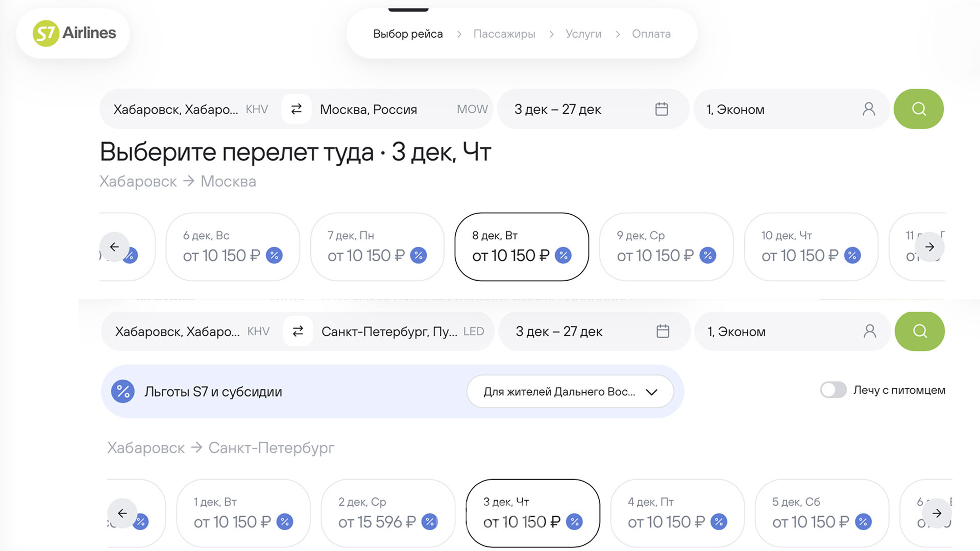The width and height of the screenshot is (980, 551).
Task: Open the 1, Эконом selector in the Moscow search
Action: tap(791, 109)
